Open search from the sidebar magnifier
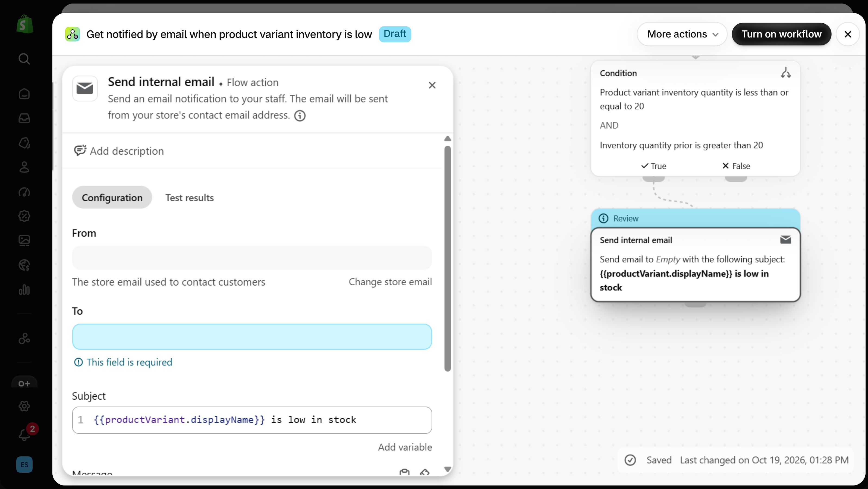Image resolution: width=868 pixels, height=489 pixels. [x=24, y=59]
